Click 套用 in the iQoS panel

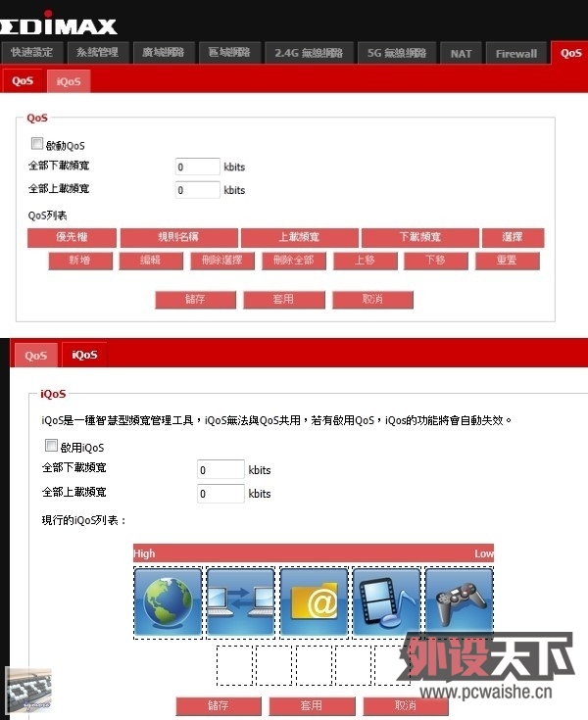(312, 705)
